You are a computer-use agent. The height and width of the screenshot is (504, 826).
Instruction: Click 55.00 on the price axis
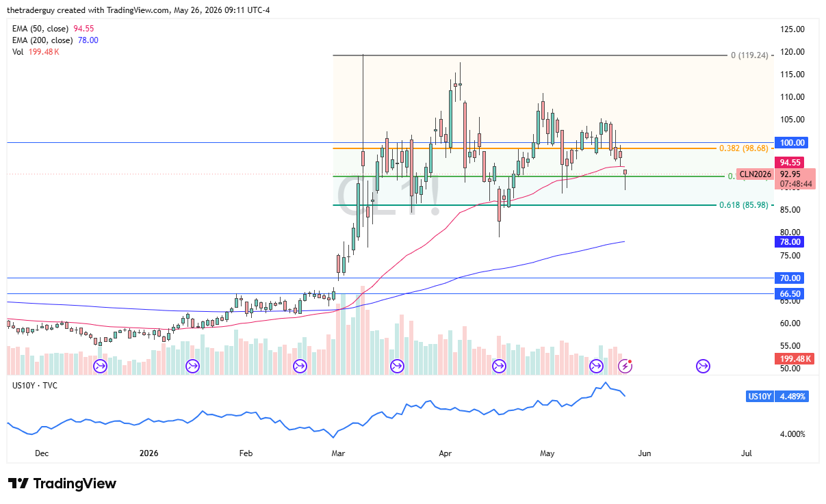[791, 346]
